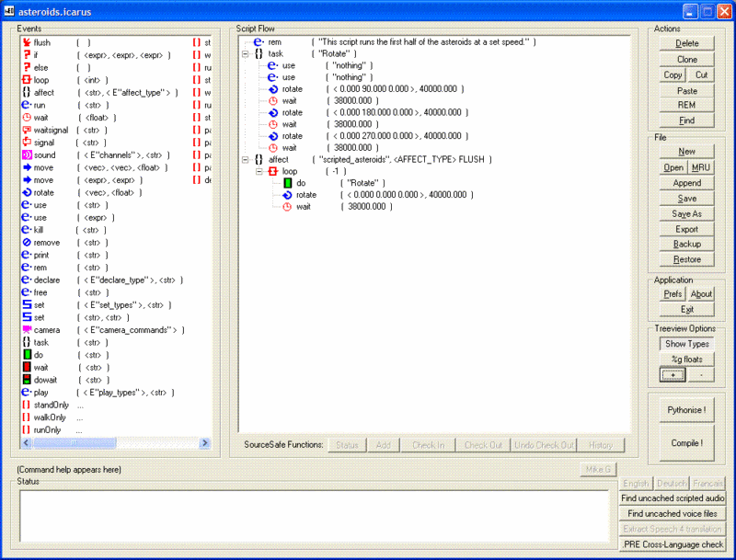Viewport: 736px width, 560px height.
Task: Pick the loop event icon in Events
Action: 27,80
